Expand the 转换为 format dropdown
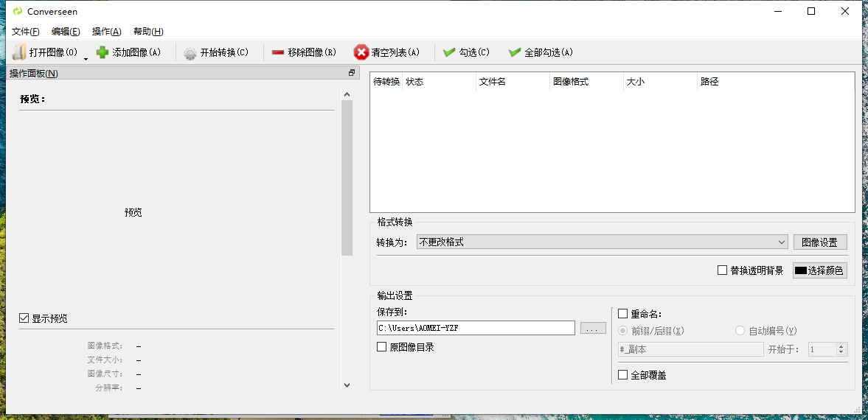868x420 pixels. 603,242
